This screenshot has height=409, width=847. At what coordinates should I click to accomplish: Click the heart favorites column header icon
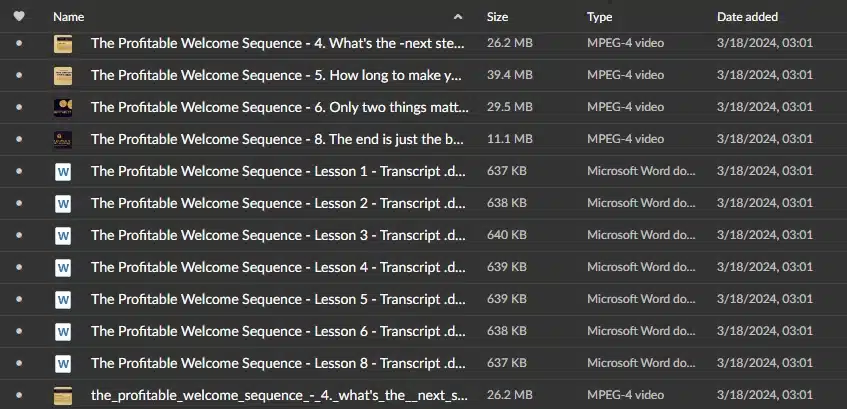click(x=19, y=17)
